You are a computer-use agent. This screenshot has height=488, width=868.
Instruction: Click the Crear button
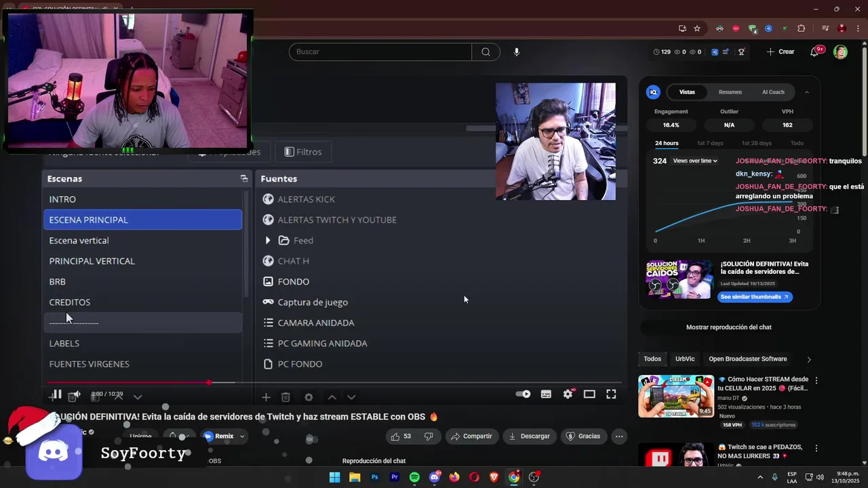(780, 52)
